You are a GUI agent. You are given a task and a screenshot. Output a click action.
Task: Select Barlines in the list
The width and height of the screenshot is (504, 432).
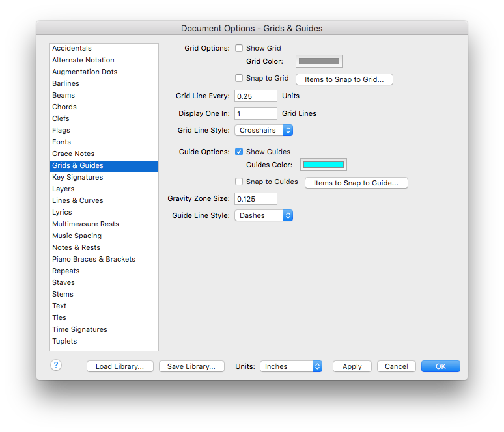(x=104, y=83)
